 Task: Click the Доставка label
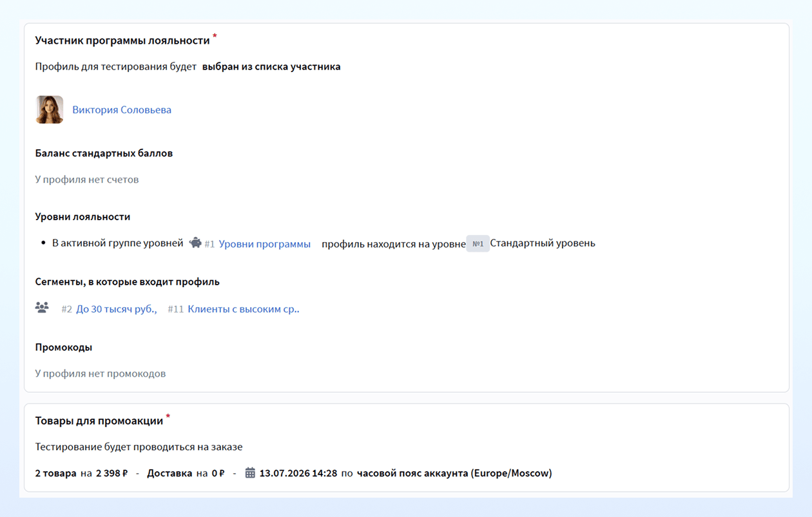click(x=169, y=473)
